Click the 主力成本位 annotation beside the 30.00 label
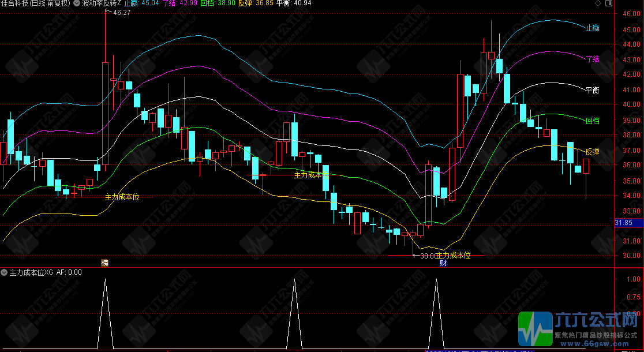Screen dimensions: 644x352 tap(454, 256)
